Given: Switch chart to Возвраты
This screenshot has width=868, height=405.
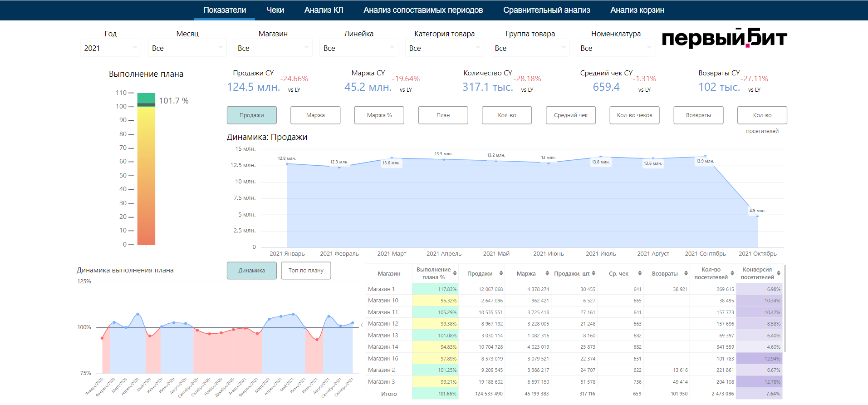Looking at the screenshot, I should 698,115.
